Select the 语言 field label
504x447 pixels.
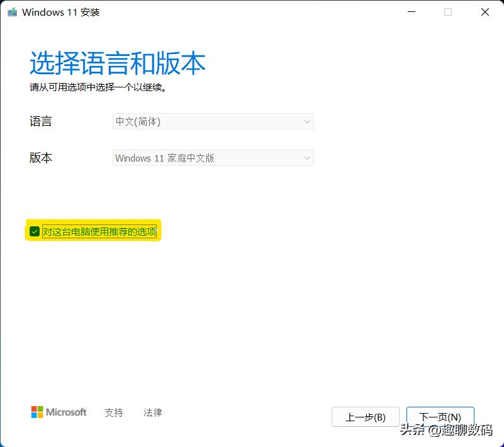pos(41,121)
